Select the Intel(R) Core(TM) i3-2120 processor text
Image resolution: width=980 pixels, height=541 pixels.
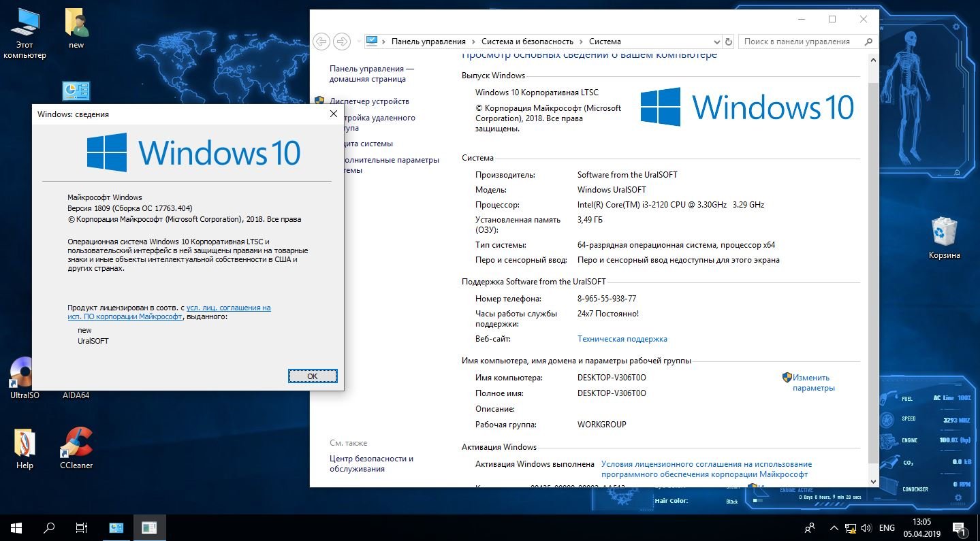pyautogui.click(x=671, y=205)
